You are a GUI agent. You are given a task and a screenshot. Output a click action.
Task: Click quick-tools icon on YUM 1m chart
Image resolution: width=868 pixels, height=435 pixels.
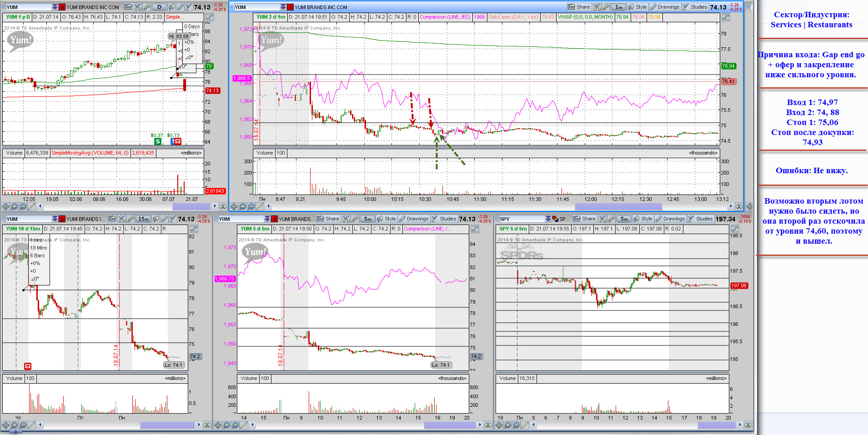click(x=597, y=7)
